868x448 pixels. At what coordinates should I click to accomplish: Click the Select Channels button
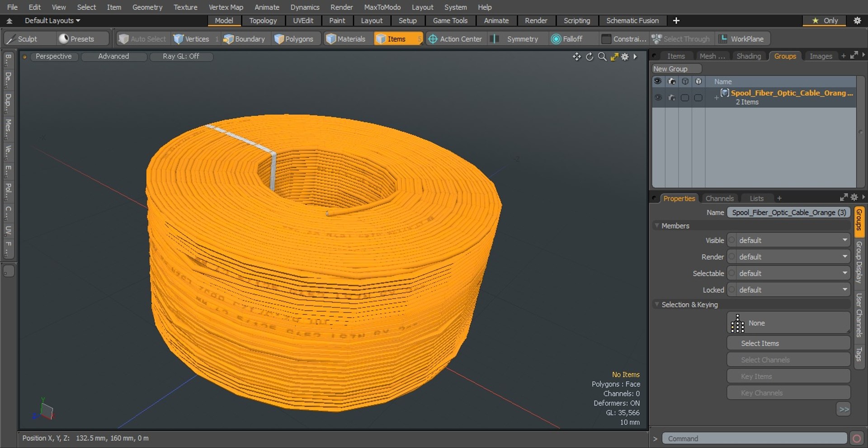(x=788, y=360)
